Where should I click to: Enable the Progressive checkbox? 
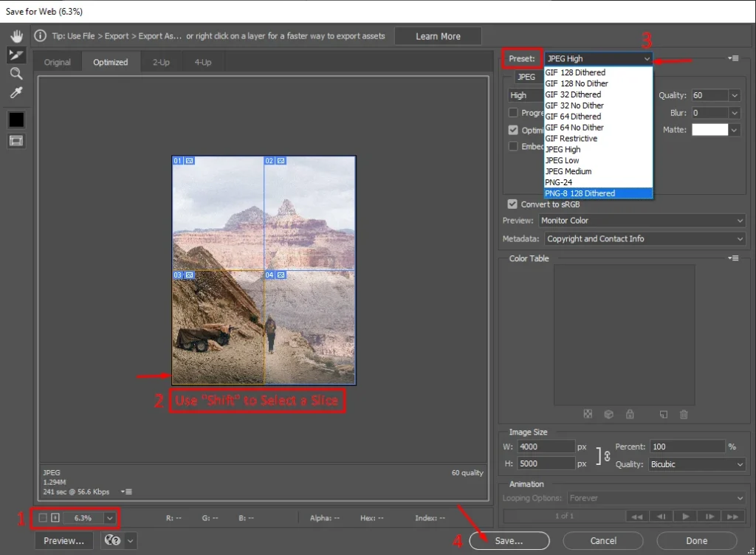[513, 113]
